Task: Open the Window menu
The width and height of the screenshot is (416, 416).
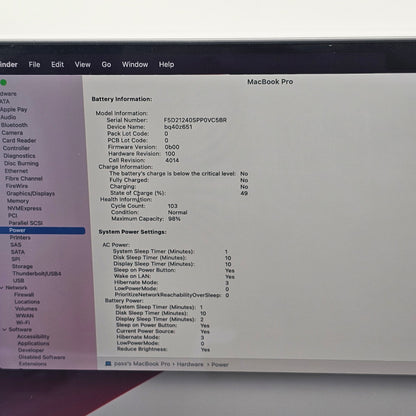Action: tap(135, 64)
